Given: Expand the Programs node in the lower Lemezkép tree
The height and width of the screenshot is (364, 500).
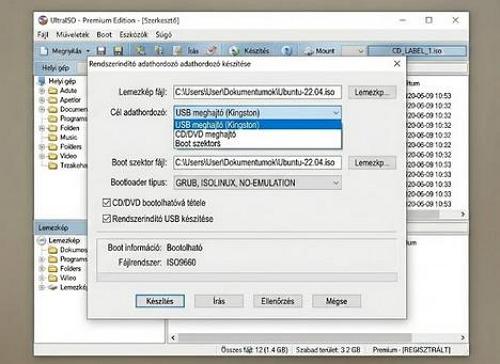Looking at the screenshot, I should 42,259.
